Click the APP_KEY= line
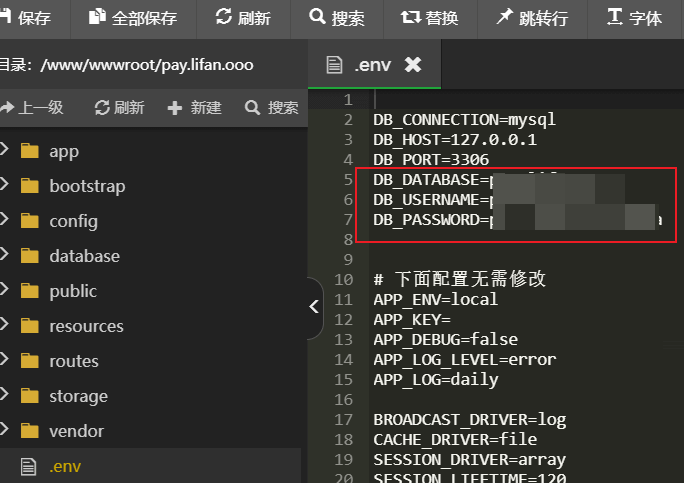 (x=412, y=320)
